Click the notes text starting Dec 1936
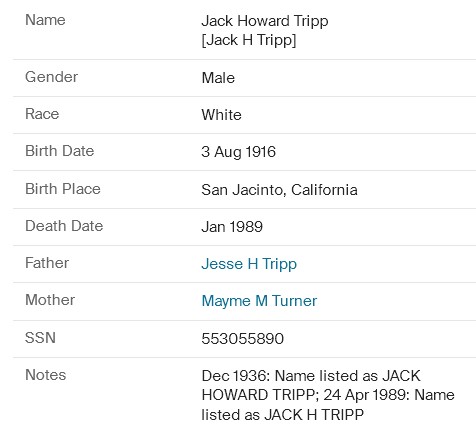 [328, 395]
